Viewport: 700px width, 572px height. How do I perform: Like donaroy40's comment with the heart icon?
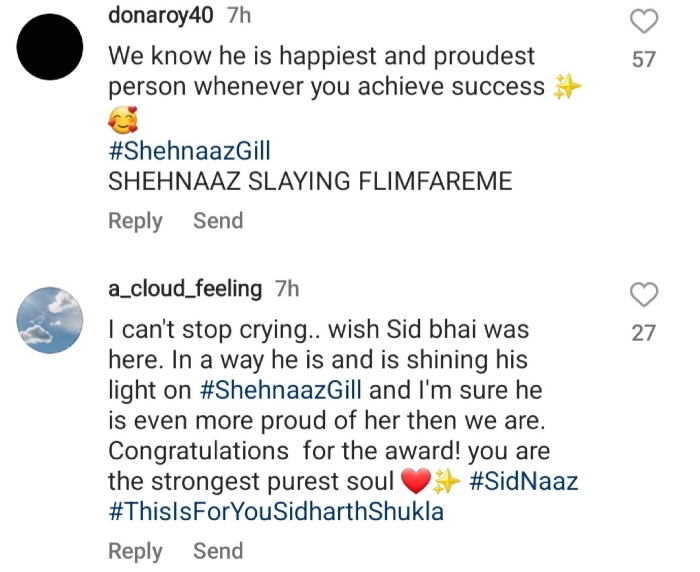click(x=644, y=21)
